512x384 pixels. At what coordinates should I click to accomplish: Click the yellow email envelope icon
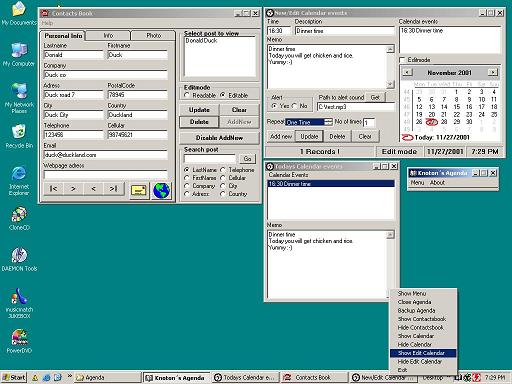139,191
